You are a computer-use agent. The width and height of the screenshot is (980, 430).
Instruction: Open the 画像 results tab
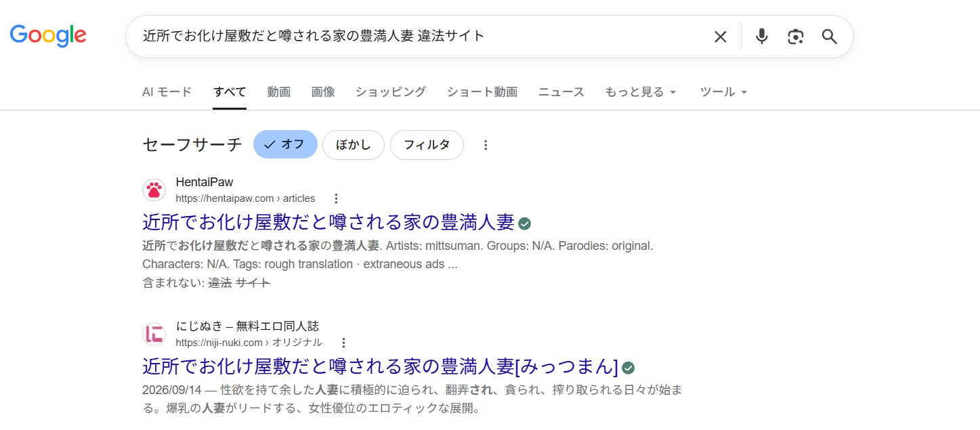point(323,92)
